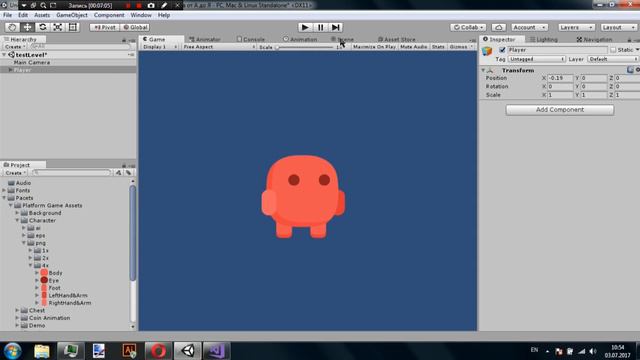
Task: Open the Component menu
Action: [109, 15]
